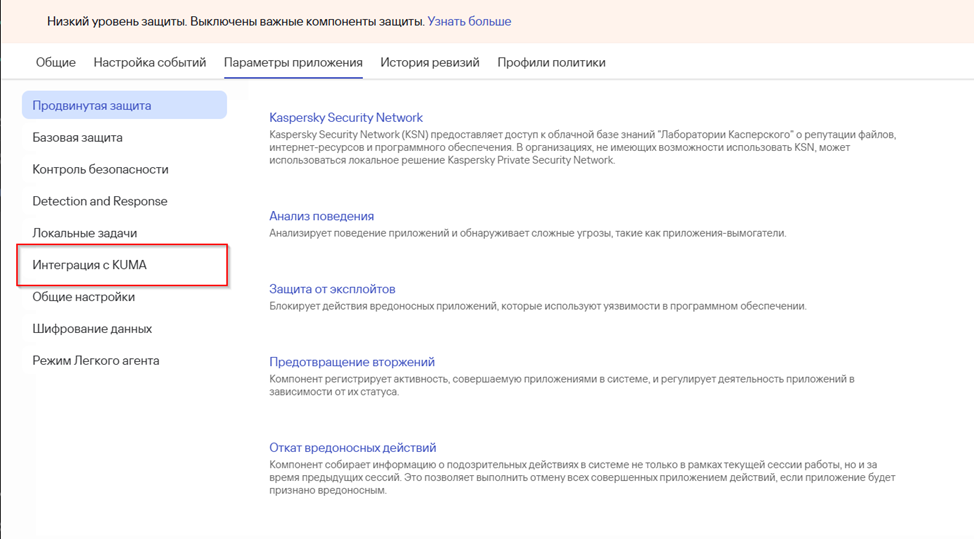The height and width of the screenshot is (539, 974).
Task: Open Kaspersky Security Network settings link
Action: click(346, 118)
